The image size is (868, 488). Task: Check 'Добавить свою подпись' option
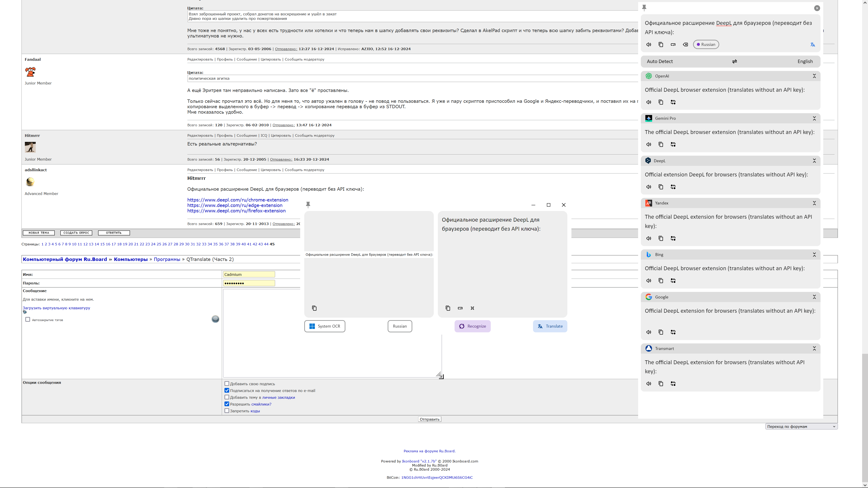pyautogui.click(x=227, y=384)
